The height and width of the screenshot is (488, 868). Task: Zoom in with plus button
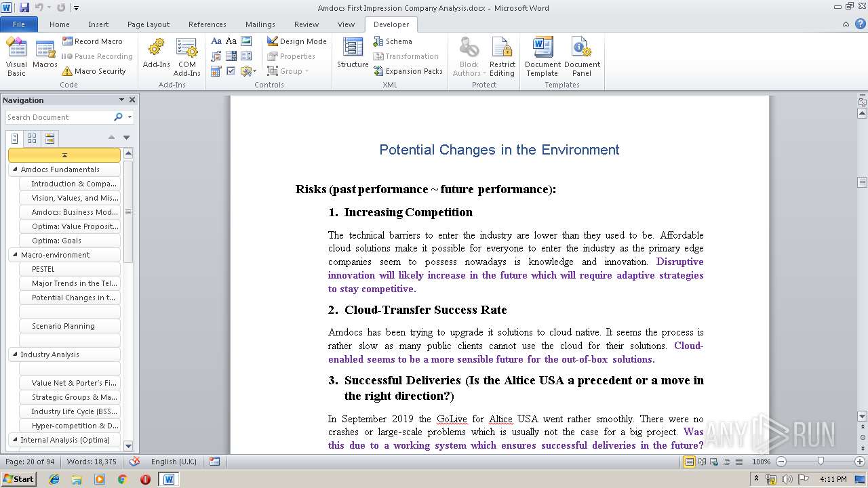(x=860, y=462)
